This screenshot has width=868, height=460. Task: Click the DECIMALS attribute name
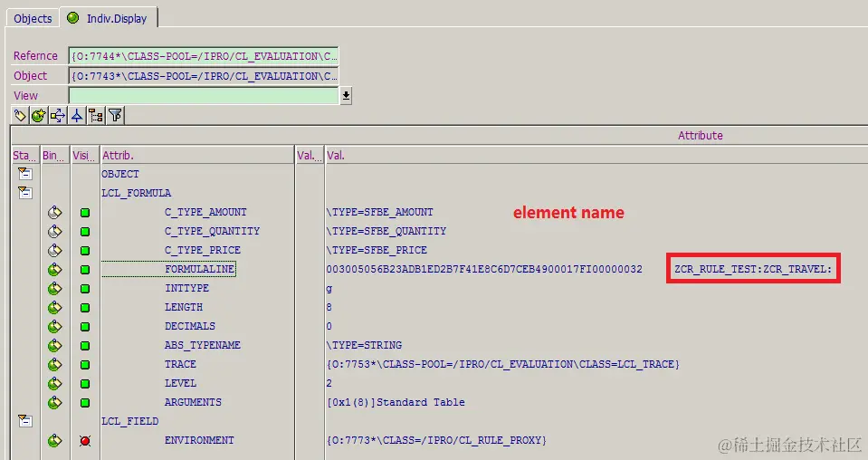tap(190, 326)
